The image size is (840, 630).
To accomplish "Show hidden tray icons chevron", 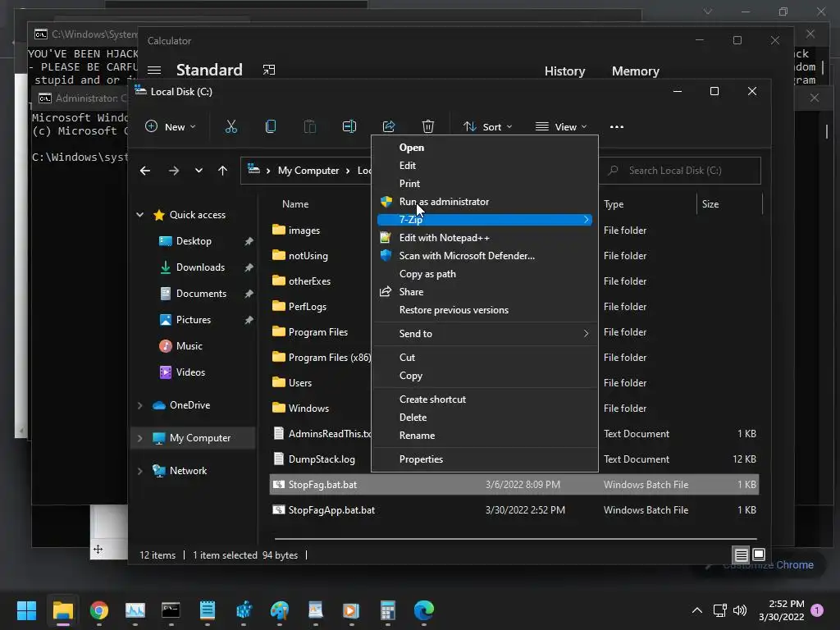I will pyautogui.click(x=697, y=610).
